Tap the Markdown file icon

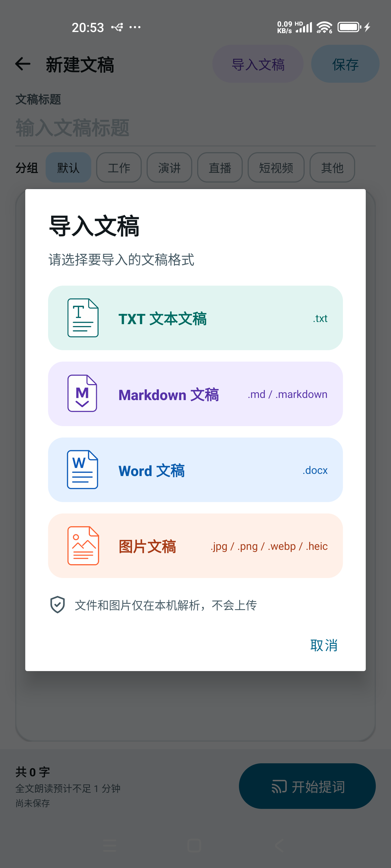(x=82, y=393)
